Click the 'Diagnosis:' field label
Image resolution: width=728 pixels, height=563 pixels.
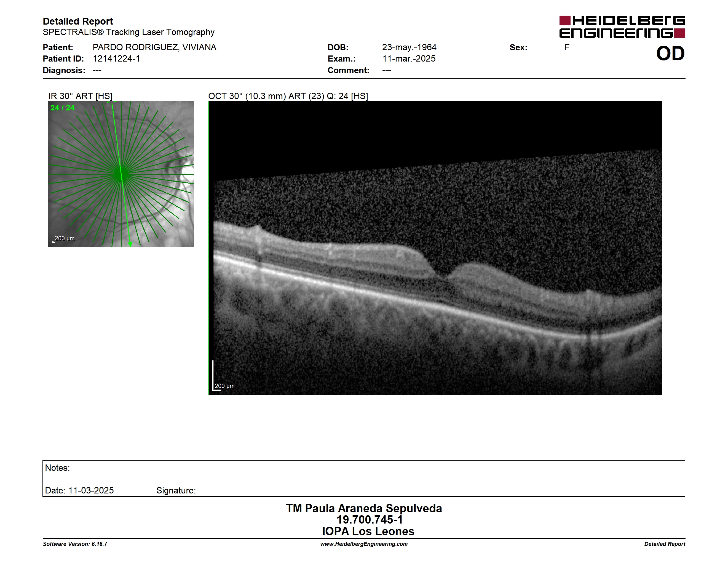tap(64, 70)
